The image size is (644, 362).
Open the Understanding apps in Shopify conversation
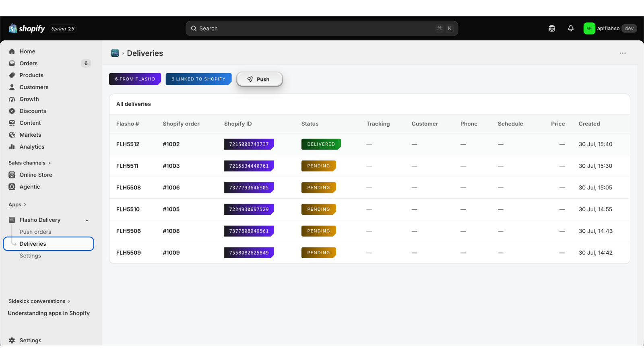(49, 313)
